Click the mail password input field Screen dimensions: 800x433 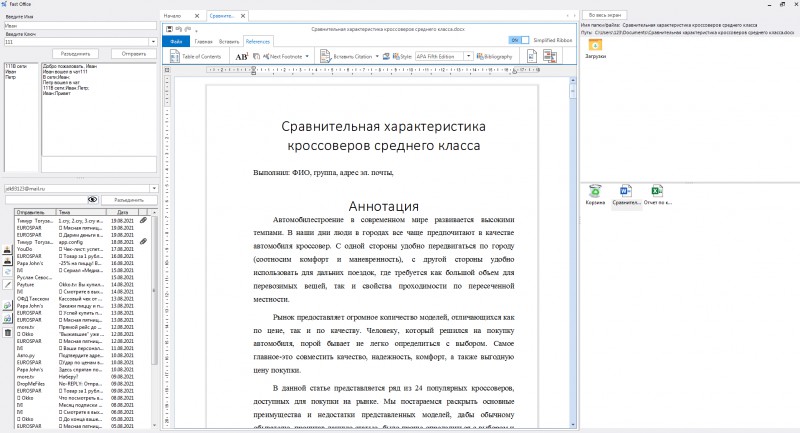click(x=46, y=199)
